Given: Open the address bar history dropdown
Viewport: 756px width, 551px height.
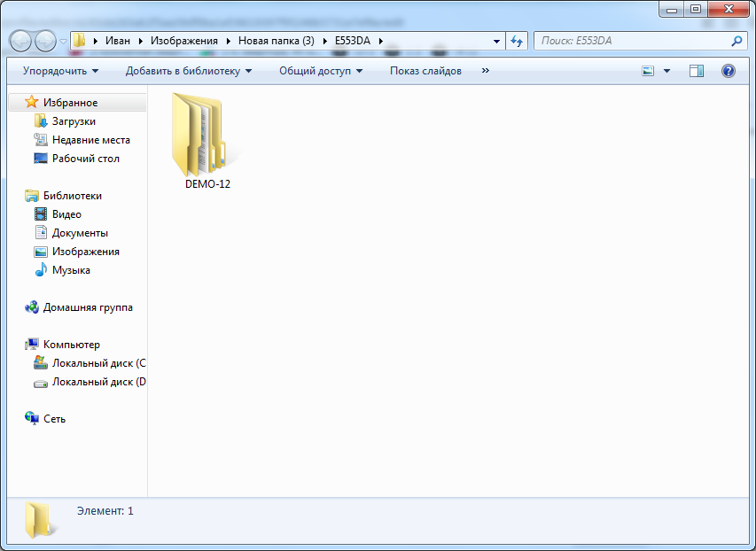Looking at the screenshot, I should [x=496, y=41].
